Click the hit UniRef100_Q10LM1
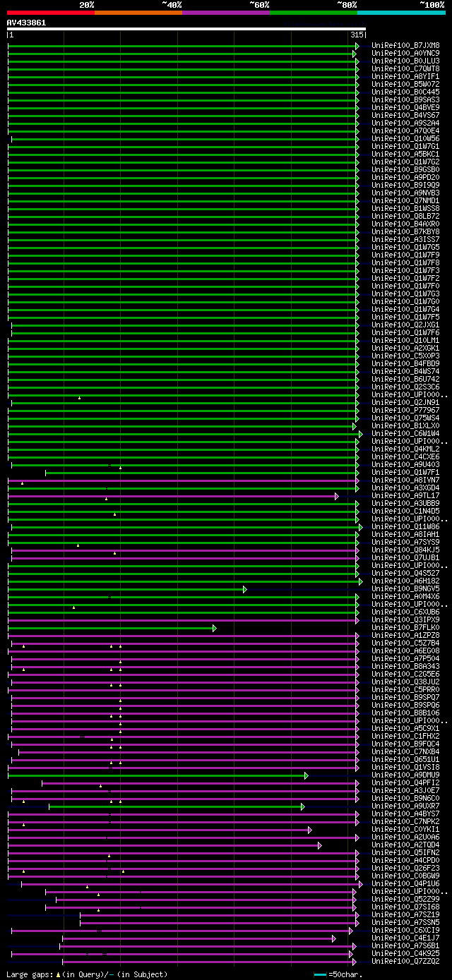452x980 pixels. pos(405,341)
